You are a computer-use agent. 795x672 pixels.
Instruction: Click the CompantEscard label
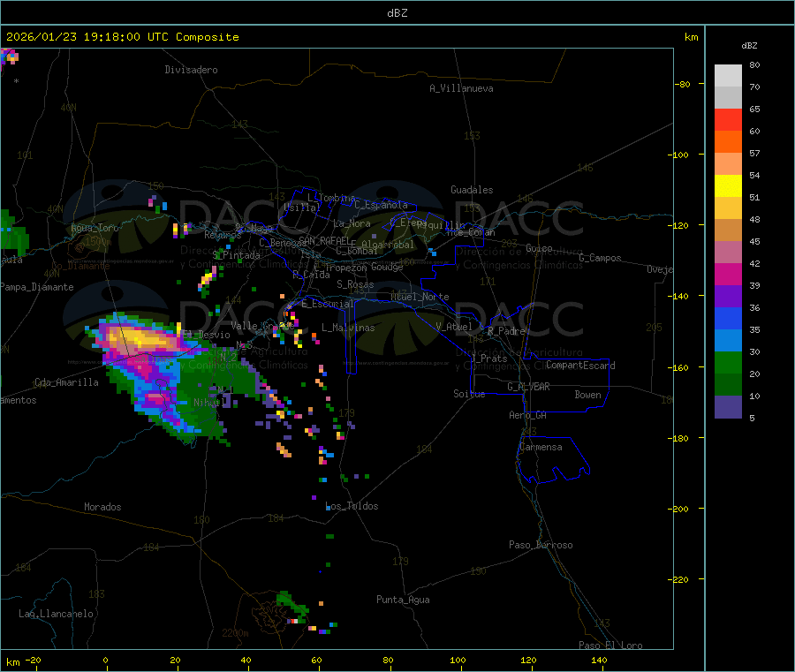click(580, 365)
